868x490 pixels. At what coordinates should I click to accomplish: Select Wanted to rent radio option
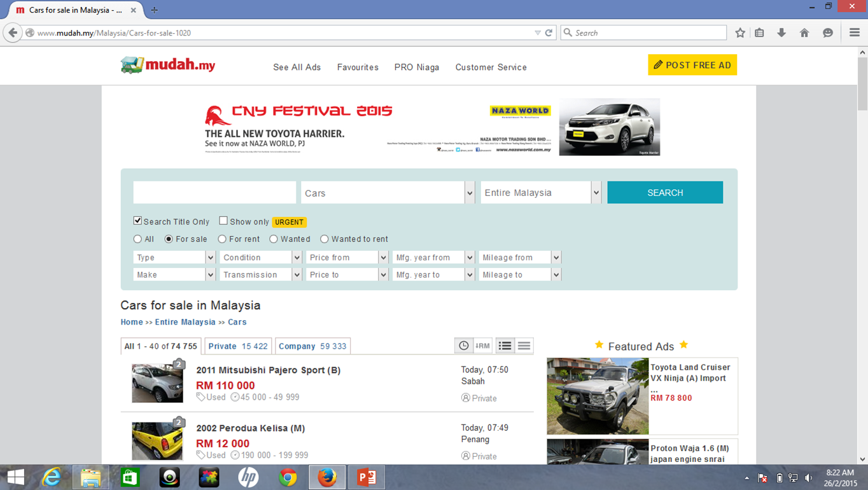[325, 239]
